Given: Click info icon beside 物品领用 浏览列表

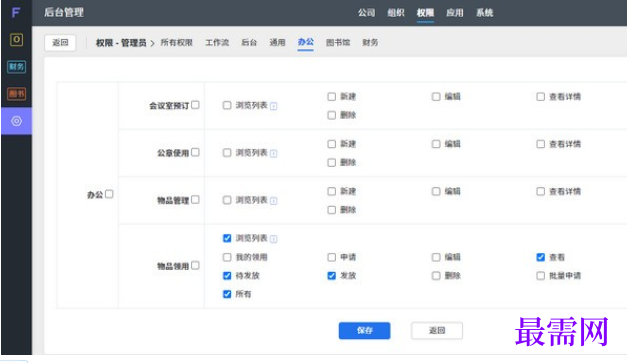Looking at the screenshot, I should click(x=274, y=239).
